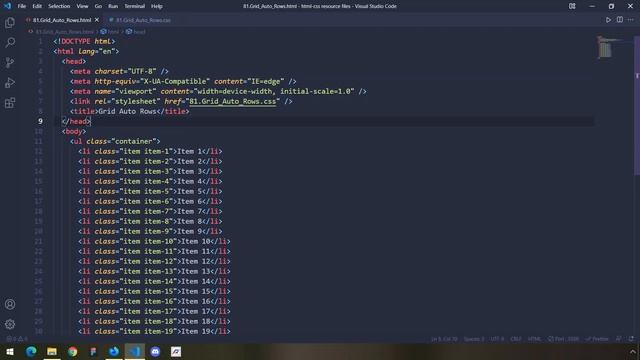Click the meta viewport line
Viewport: 640px width, 360px height.
[x=218, y=91]
